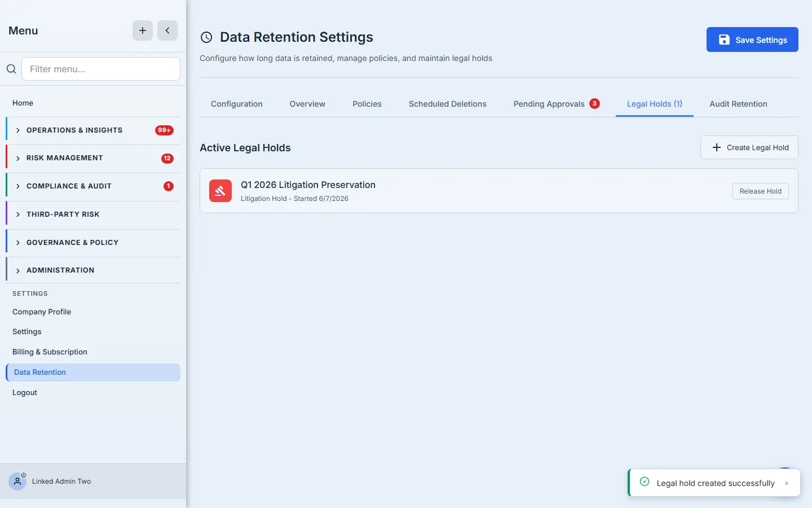812x508 pixels.
Task: Click the Active Legal Holds heading
Action: click(245, 148)
